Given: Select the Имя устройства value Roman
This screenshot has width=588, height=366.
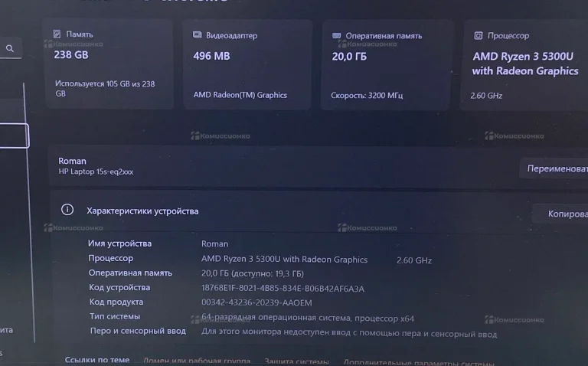Looking at the screenshot, I should [x=214, y=243].
